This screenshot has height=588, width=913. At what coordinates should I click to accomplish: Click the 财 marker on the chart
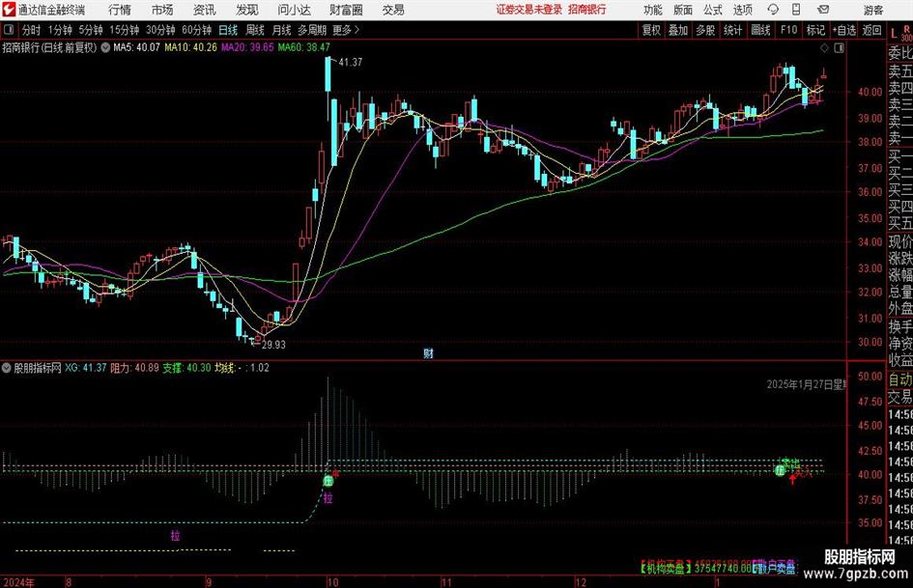tap(429, 353)
